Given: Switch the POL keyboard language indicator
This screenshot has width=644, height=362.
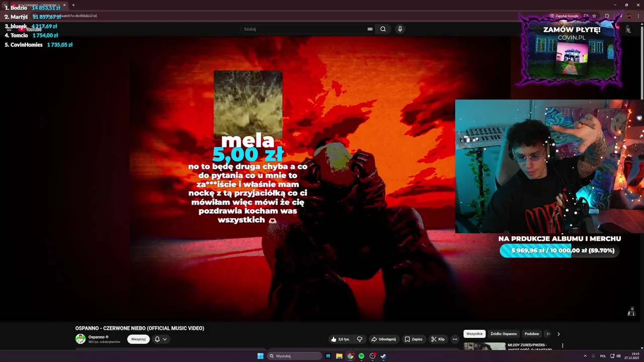Looking at the screenshot, I should tap(603, 356).
